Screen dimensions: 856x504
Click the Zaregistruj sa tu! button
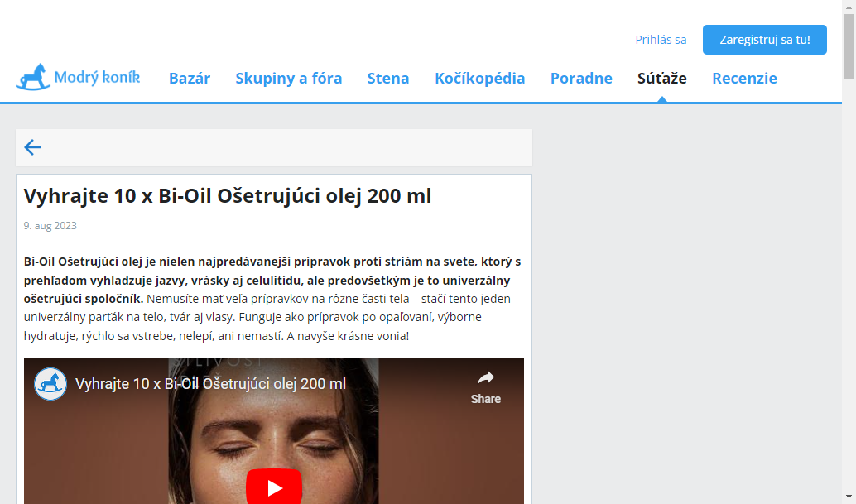coord(764,40)
